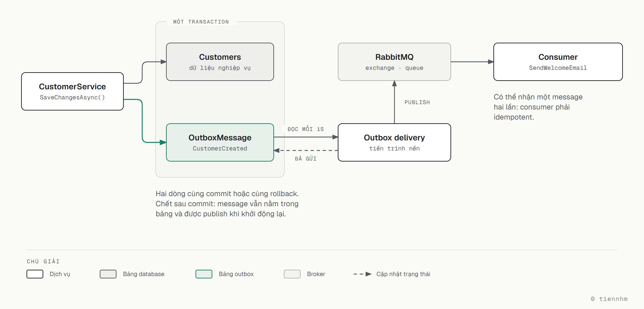Click the idempotent consumer note
The height and width of the screenshot is (309, 644).
pos(538,107)
